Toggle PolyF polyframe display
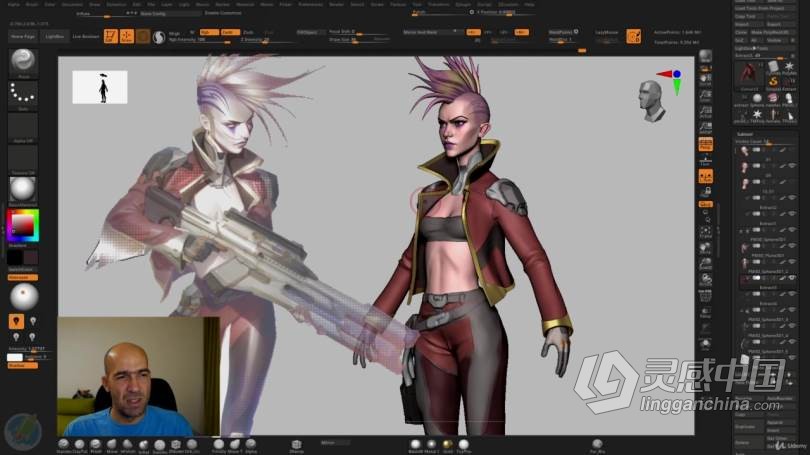This screenshot has width=810, height=455. click(x=706, y=296)
